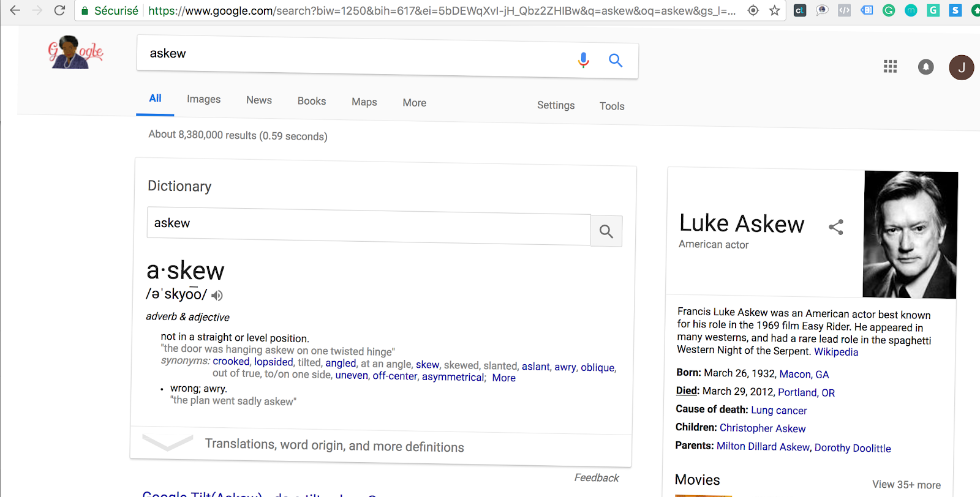Switch to the Books tab

pos(312,101)
